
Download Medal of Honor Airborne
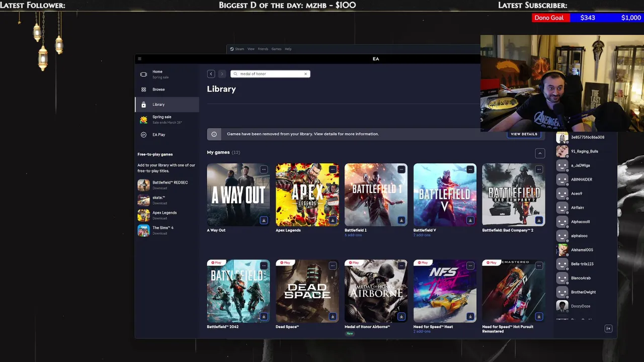[x=401, y=316]
